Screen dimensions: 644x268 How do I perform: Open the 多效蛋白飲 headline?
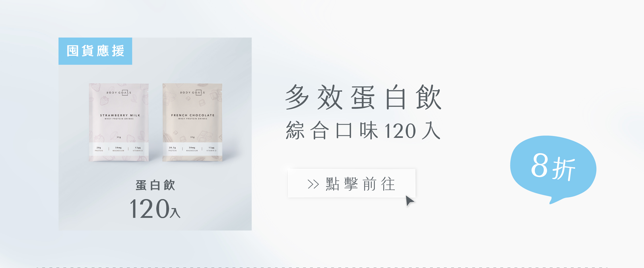[x=363, y=97]
